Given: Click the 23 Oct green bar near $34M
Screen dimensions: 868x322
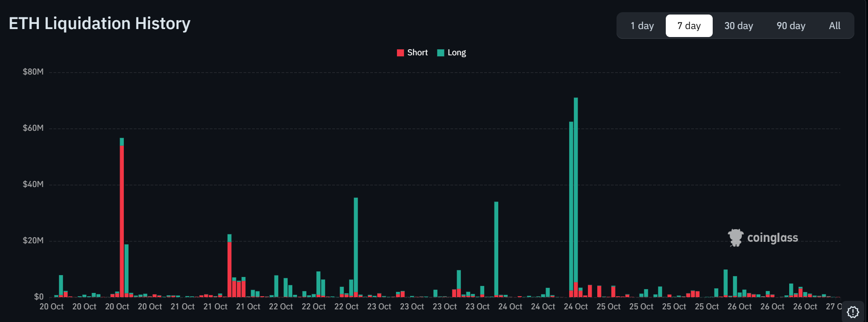Looking at the screenshot, I should tap(496, 248).
